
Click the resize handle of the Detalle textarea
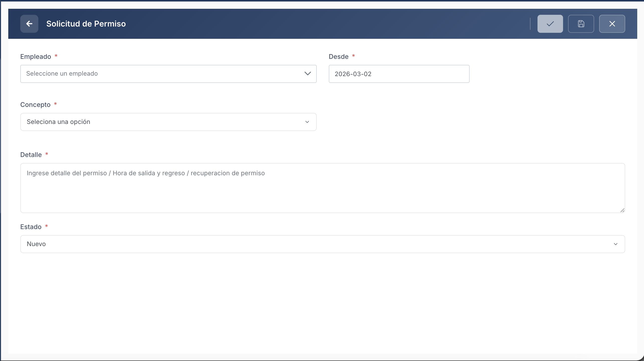click(x=622, y=211)
